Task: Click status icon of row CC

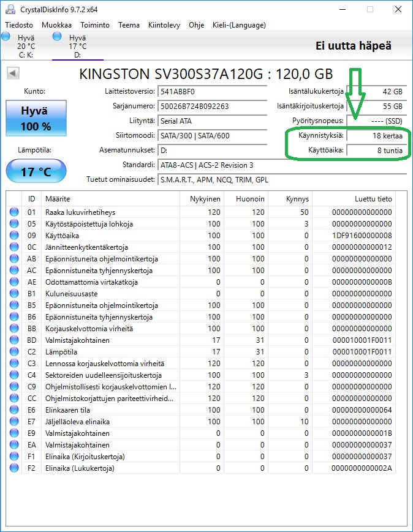Action: point(14,399)
